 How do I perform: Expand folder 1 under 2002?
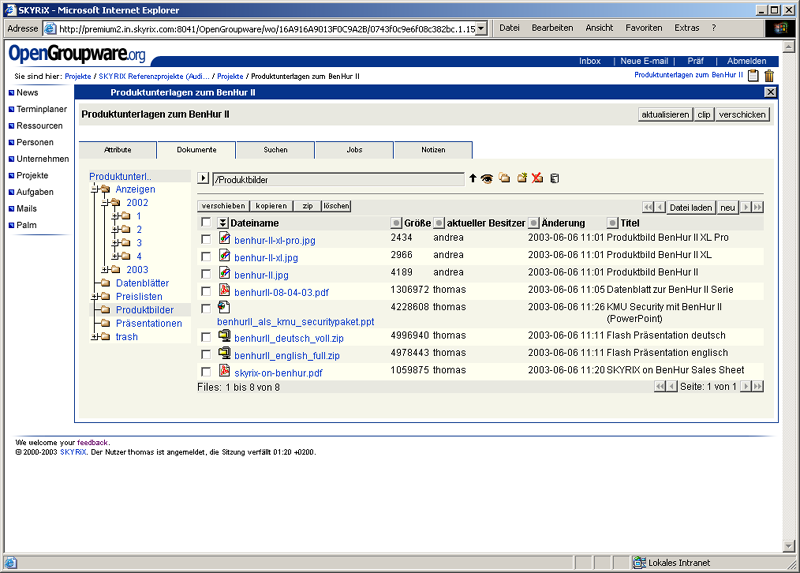coord(115,216)
